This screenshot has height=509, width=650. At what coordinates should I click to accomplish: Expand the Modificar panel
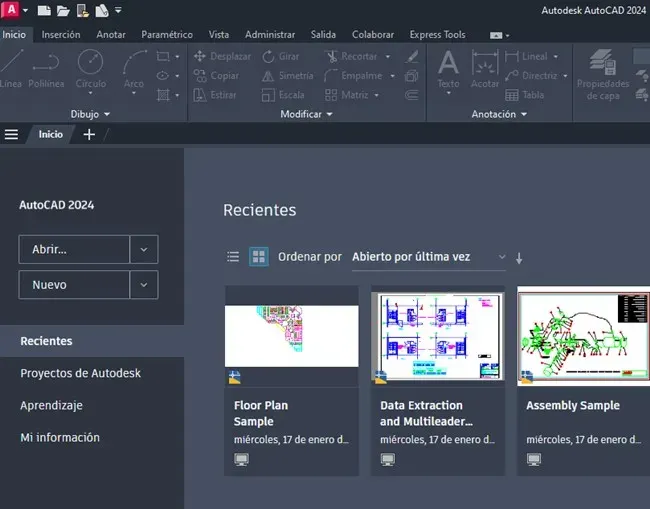306,114
